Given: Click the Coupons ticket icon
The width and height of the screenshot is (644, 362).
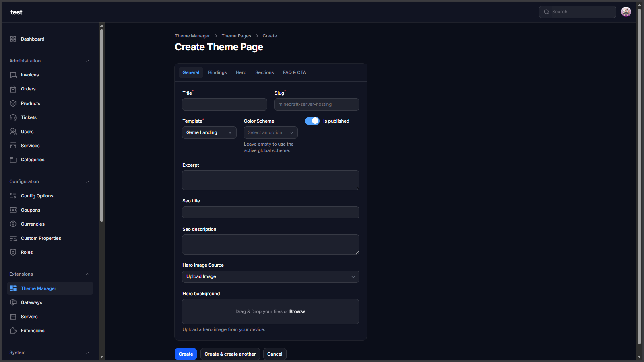Looking at the screenshot, I should click(x=13, y=210).
